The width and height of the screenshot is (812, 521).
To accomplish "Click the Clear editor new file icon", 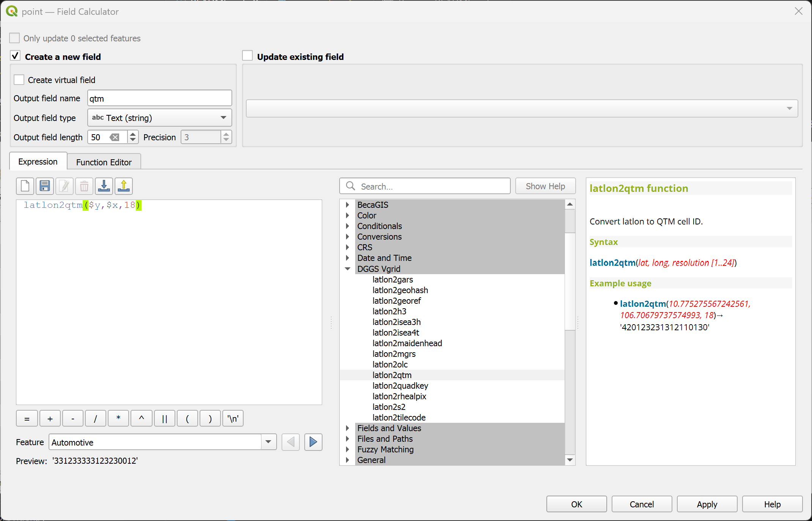I will (x=25, y=186).
